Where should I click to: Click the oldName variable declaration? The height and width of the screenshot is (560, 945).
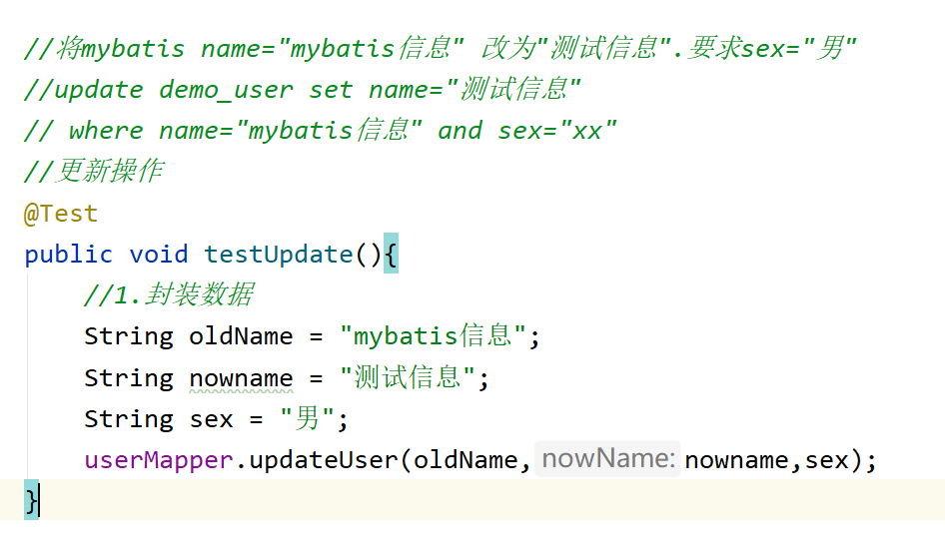[x=241, y=336]
